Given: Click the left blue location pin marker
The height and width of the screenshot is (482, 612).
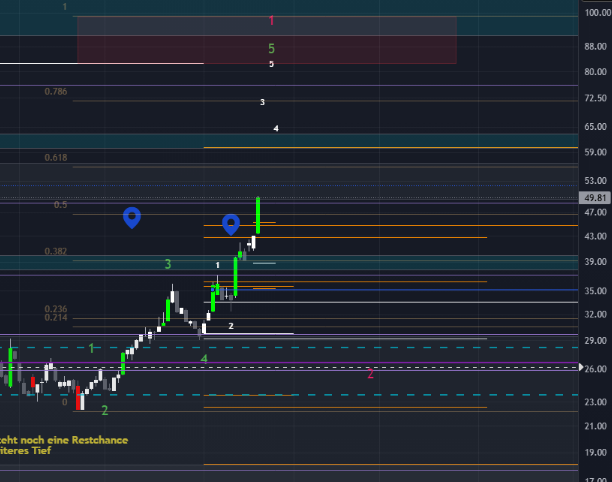Looking at the screenshot, I should [x=132, y=216].
